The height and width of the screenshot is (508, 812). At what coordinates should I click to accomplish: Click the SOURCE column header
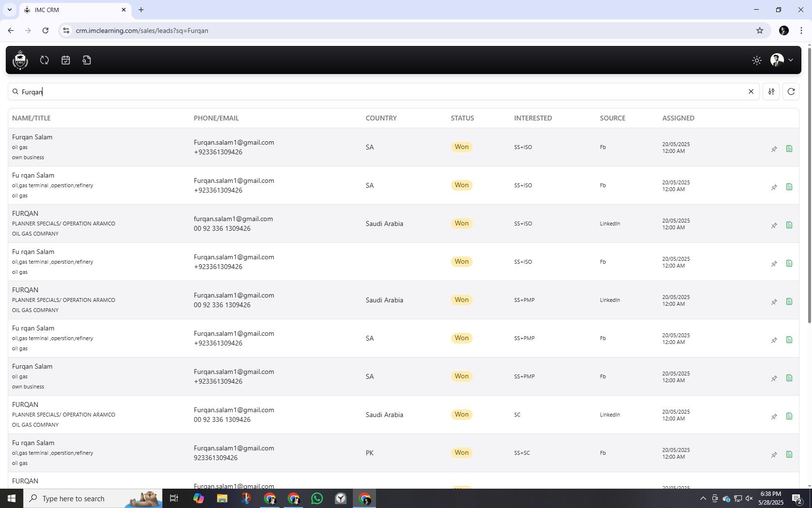click(612, 118)
